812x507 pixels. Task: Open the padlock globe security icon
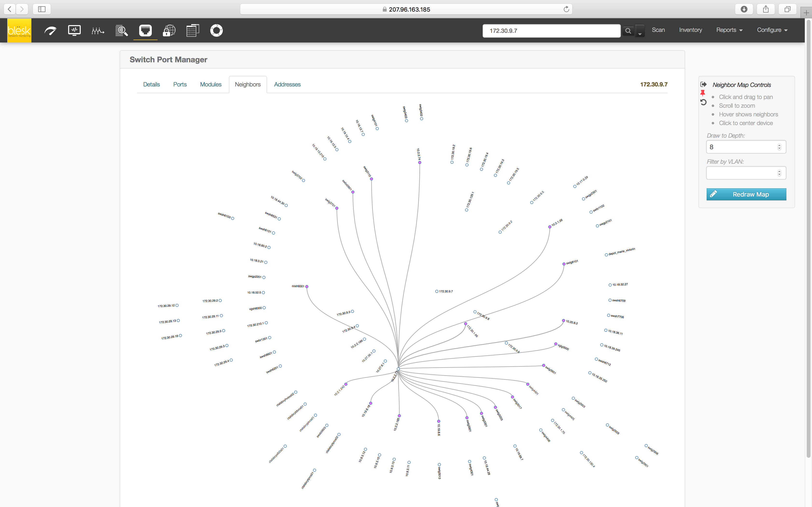click(169, 30)
